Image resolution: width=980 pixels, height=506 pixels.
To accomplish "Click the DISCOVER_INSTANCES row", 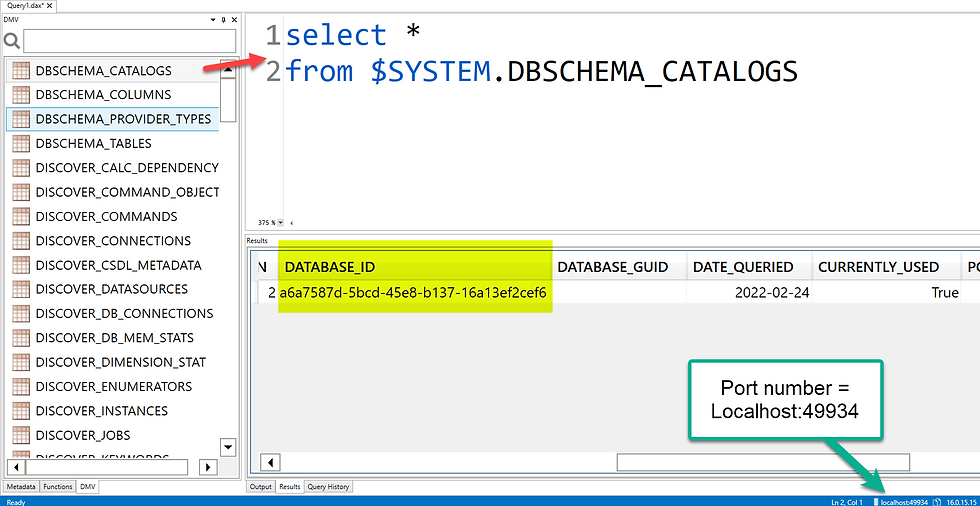I will pyautogui.click(x=112, y=410).
